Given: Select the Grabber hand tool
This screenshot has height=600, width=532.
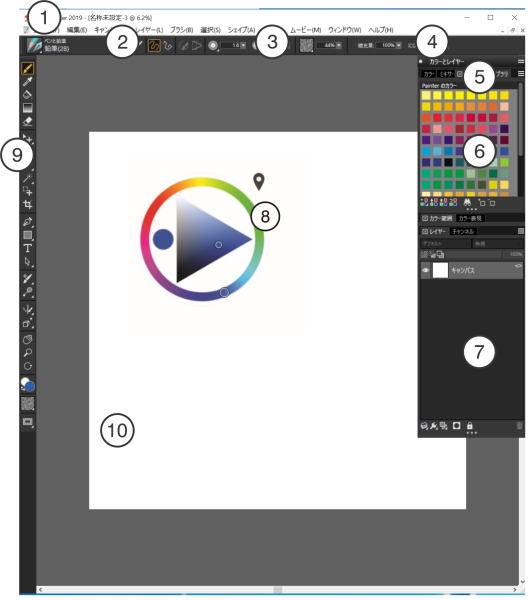Looking at the screenshot, I should pyautogui.click(x=28, y=339).
